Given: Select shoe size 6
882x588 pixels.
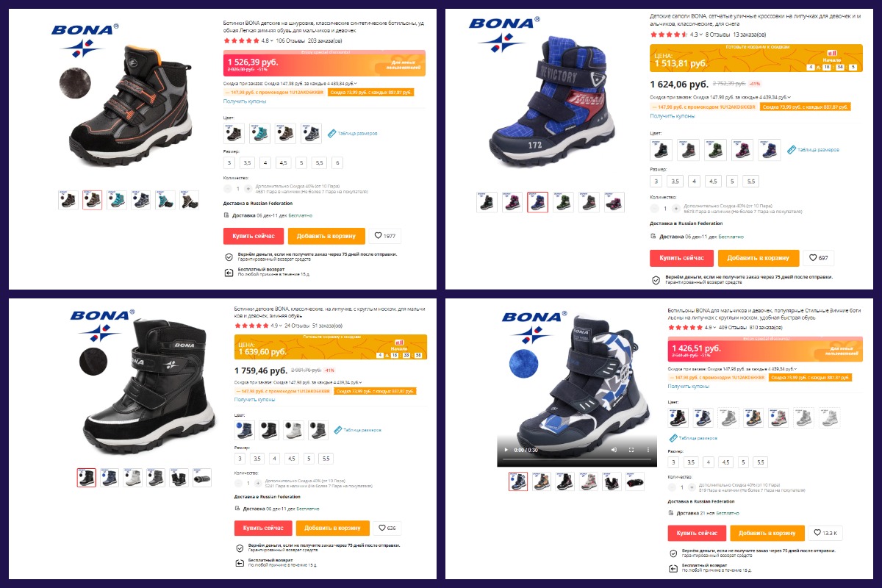Looking at the screenshot, I should click(x=337, y=162).
